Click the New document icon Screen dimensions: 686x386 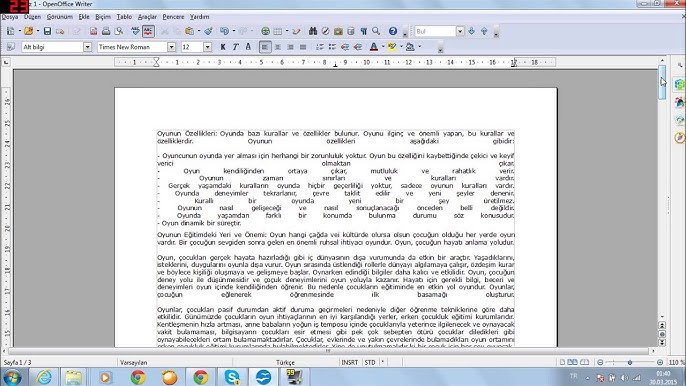(x=10, y=32)
